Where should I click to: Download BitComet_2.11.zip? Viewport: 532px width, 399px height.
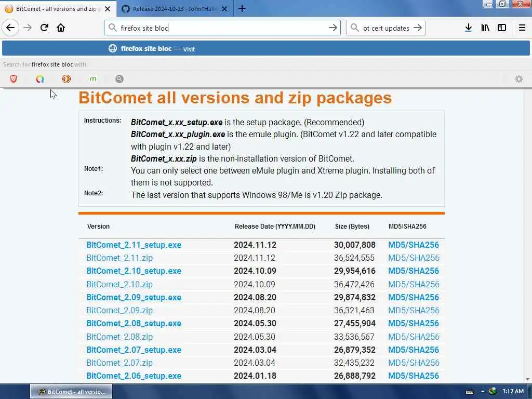(119, 258)
